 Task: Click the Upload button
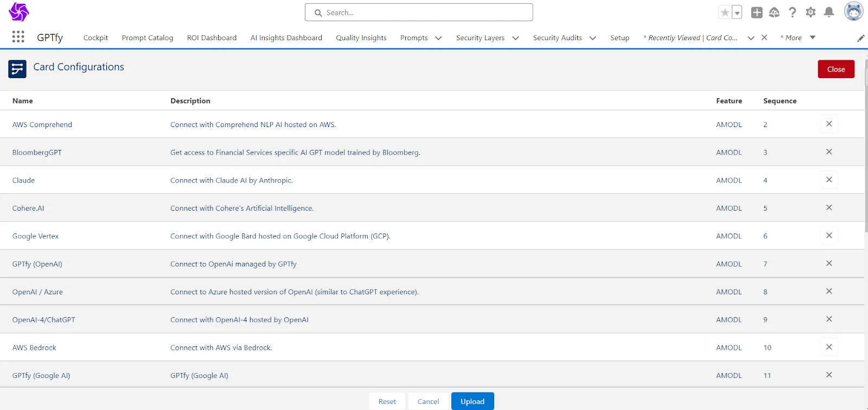[x=473, y=401]
